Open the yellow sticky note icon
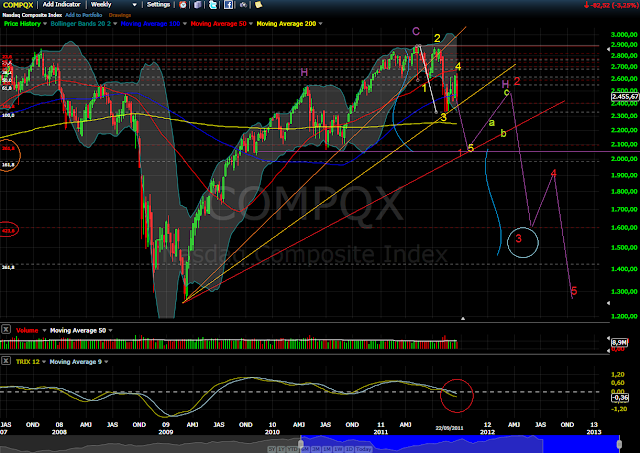The image size is (640, 453). [258, 5]
